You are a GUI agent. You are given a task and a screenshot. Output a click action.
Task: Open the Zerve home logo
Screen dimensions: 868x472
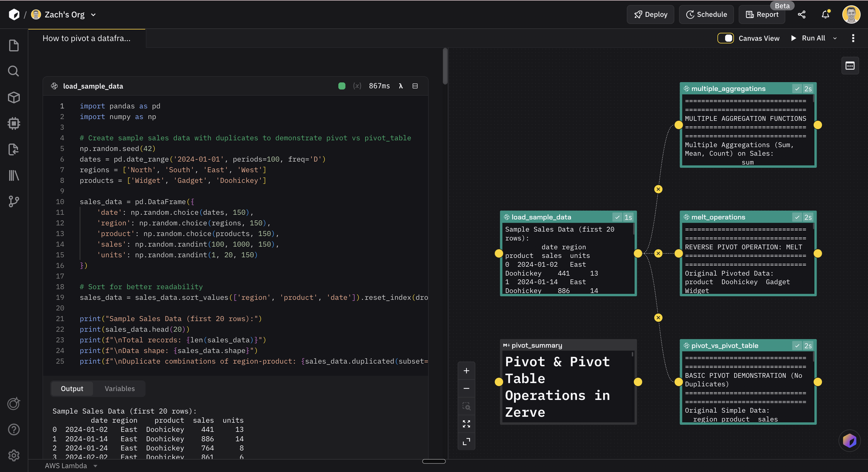click(x=14, y=14)
